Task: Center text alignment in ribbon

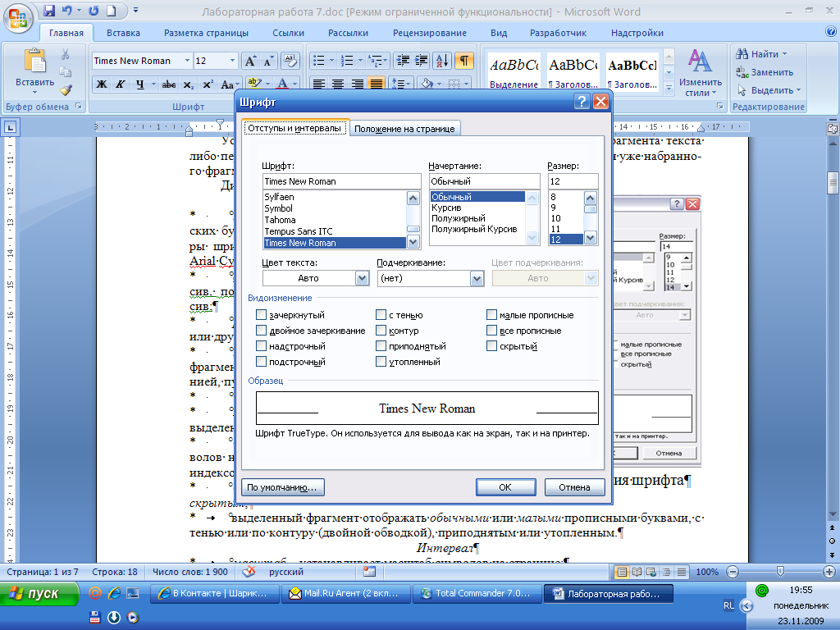Action: pos(338,84)
